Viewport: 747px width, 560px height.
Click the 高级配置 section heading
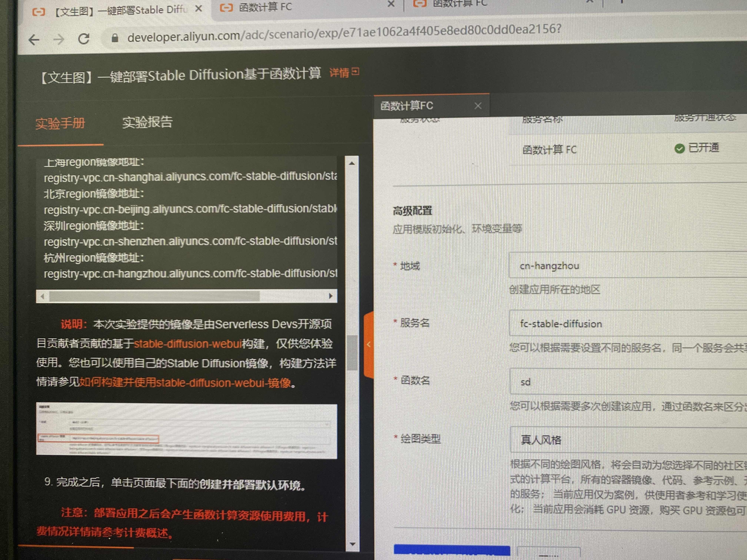click(412, 211)
